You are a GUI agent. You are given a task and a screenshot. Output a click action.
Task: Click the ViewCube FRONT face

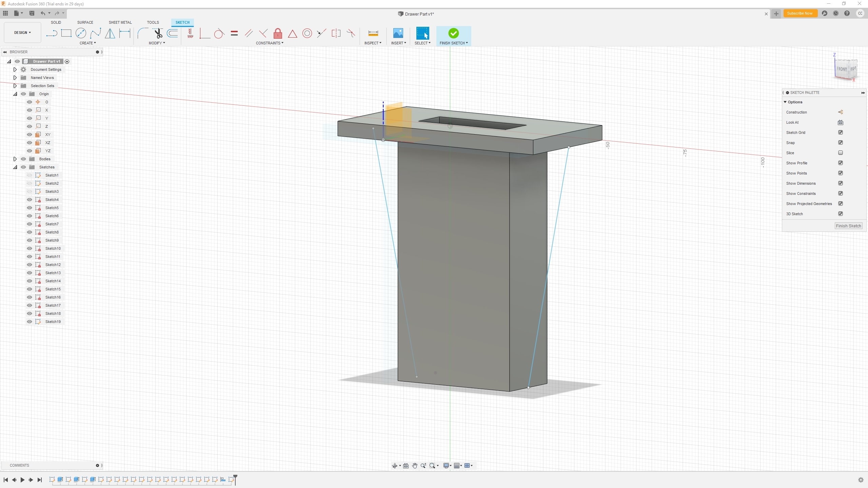click(842, 69)
